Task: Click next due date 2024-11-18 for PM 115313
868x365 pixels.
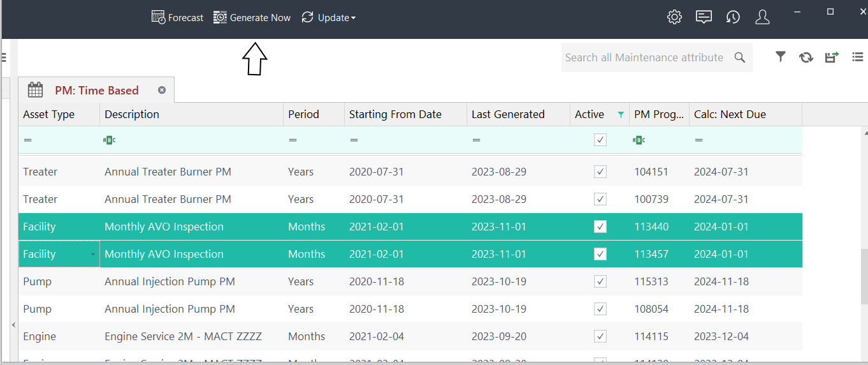Action: [721, 281]
